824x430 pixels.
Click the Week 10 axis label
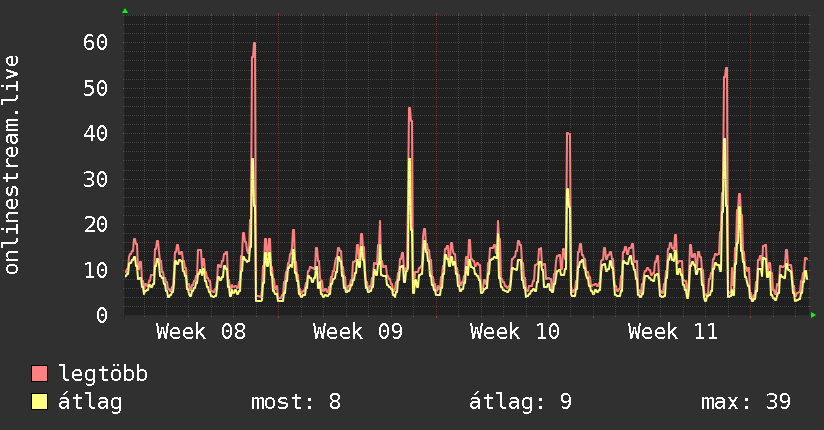pos(515,332)
